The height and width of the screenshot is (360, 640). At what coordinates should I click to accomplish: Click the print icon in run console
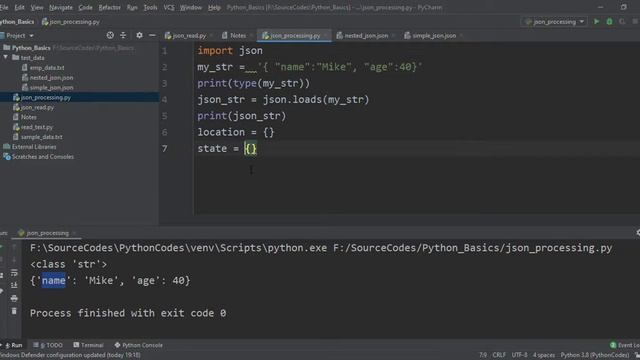[x=14, y=298]
